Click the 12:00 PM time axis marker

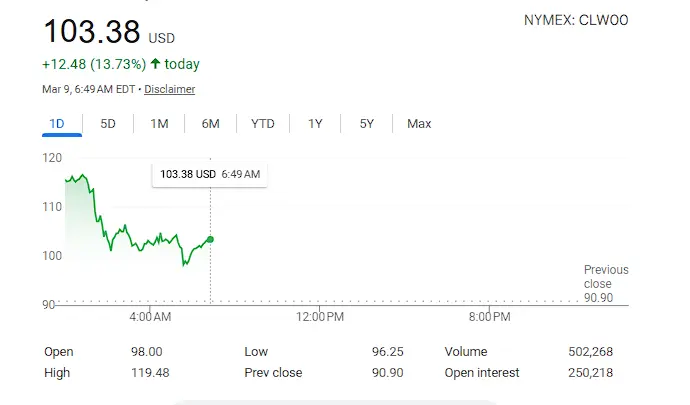pos(321,317)
